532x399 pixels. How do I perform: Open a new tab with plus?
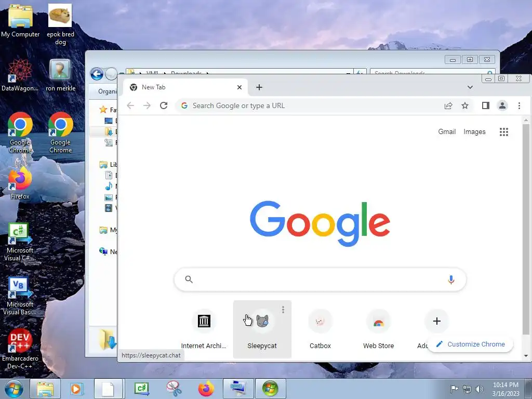coord(259,87)
